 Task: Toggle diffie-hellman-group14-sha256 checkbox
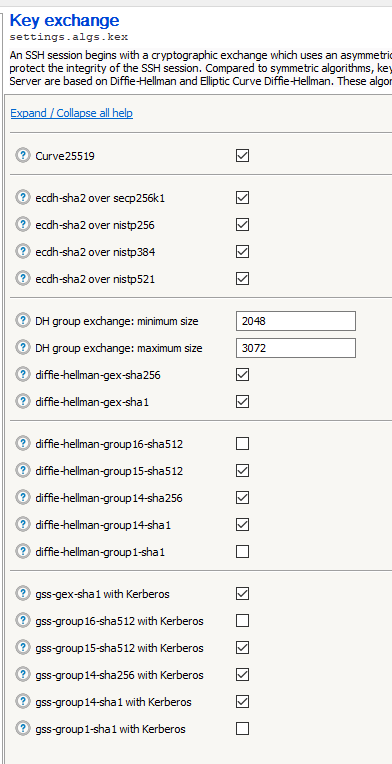tap(242, 497)
